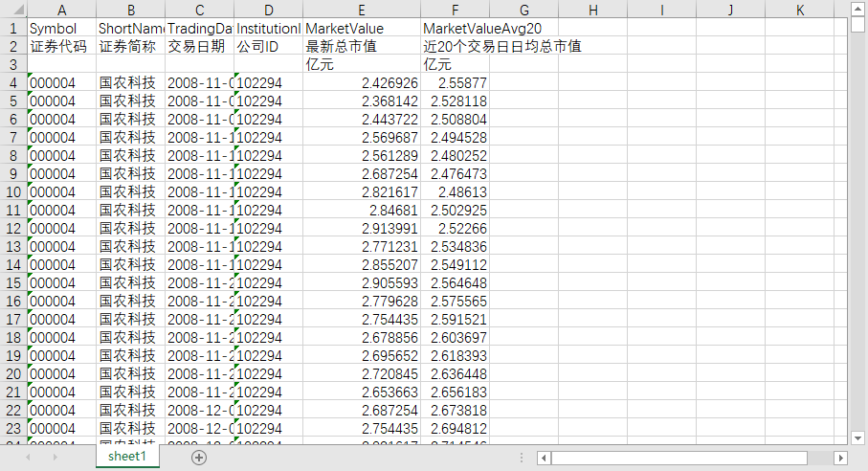Viewport: 868px width, 471px height.
Task: Click the 证券简称 cell
Action: coord(131,47)
